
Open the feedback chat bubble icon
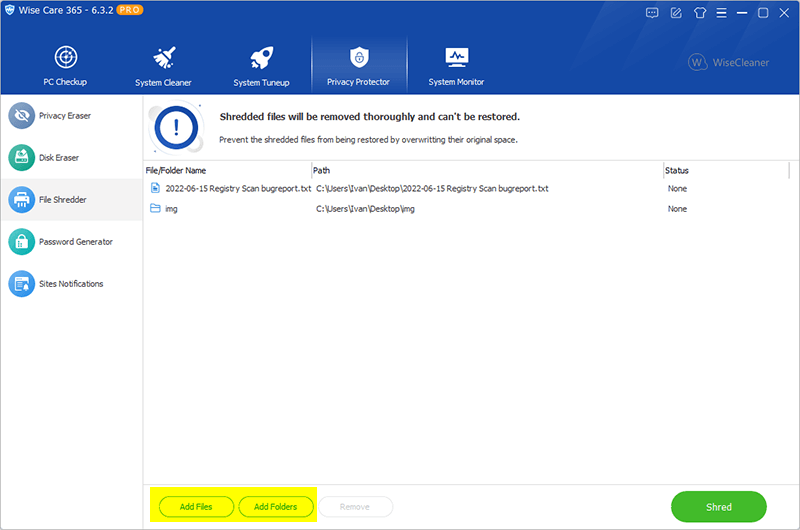tap(652, 13)
